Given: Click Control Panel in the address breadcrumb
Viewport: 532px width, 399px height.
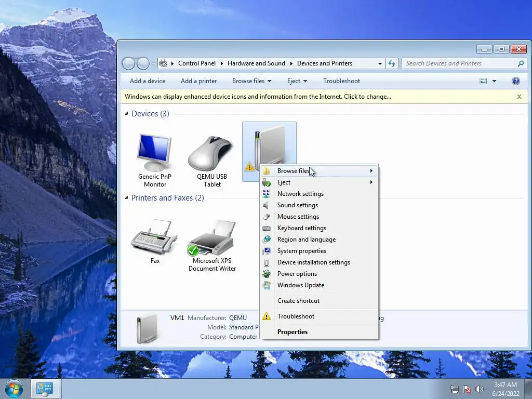Looking at the screenshot, I should click(197, 63).
